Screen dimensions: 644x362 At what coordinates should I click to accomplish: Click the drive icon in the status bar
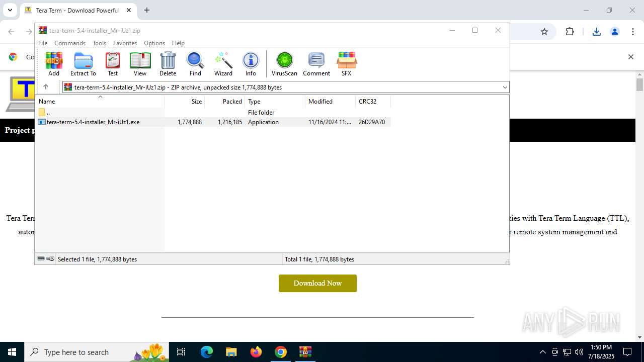coord(41,259)
